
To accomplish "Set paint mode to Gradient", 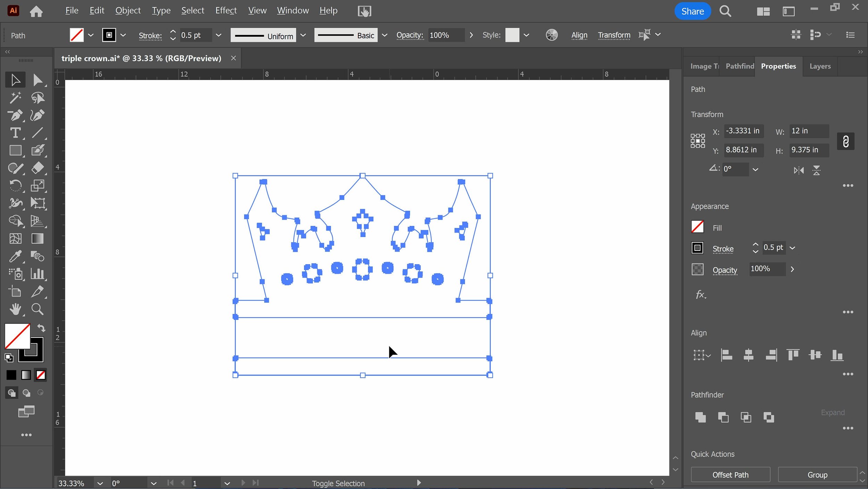I will [x=26, y=375].
